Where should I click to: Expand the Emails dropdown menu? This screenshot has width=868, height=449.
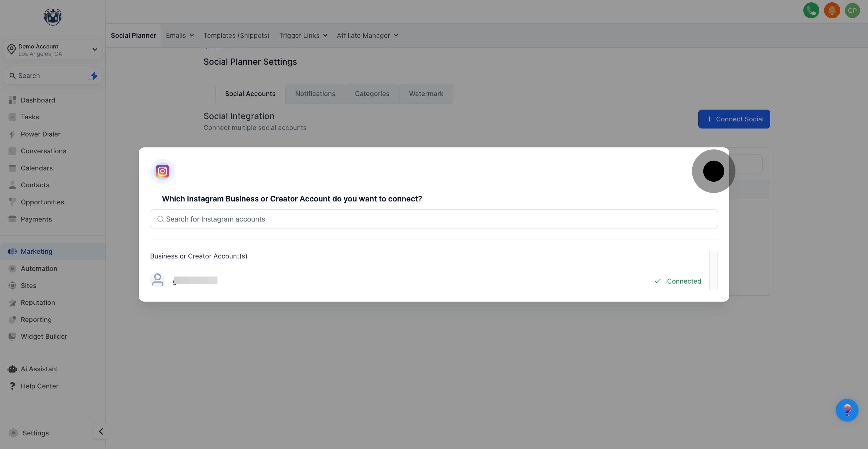[180, 35]
